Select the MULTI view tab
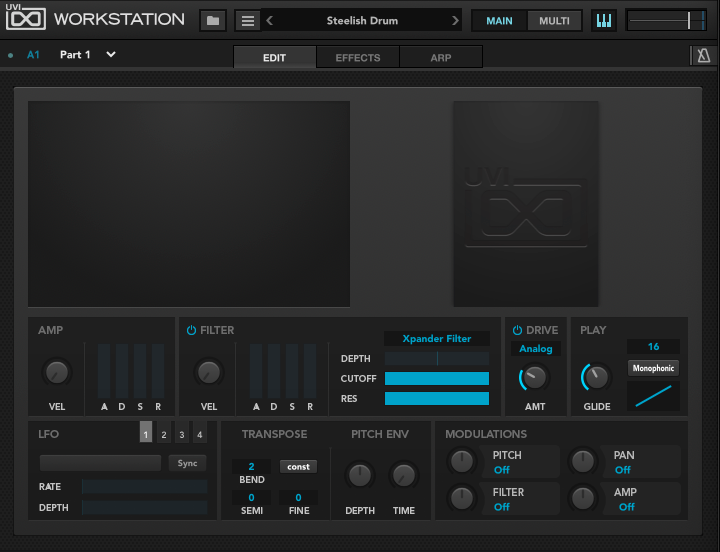Screen dimensions: 720x552 click(554, 21)
